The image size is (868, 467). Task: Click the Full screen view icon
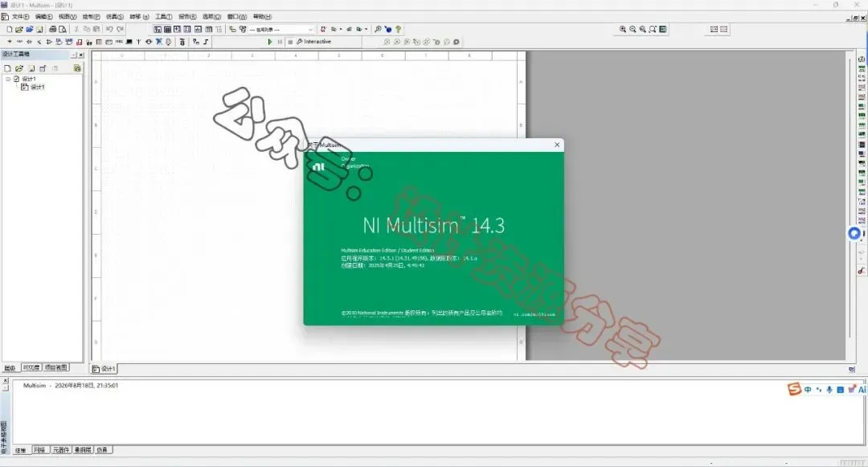click(662, 29)
